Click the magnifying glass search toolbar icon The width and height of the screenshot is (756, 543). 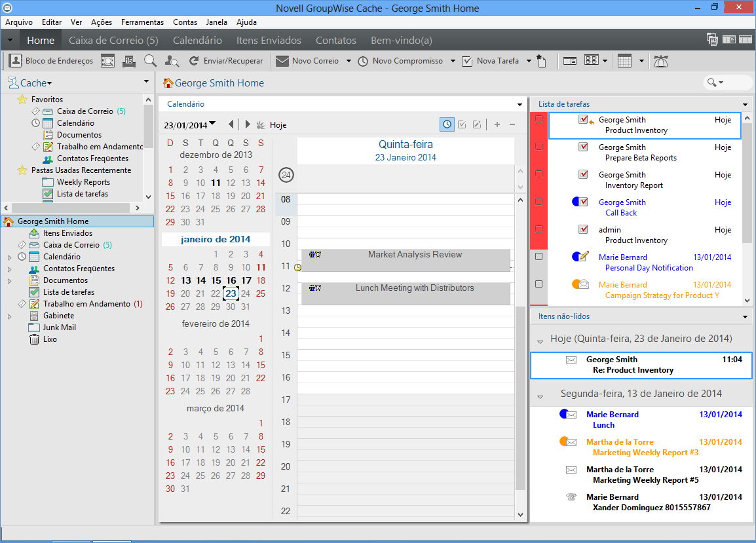(x=151, y=61)
